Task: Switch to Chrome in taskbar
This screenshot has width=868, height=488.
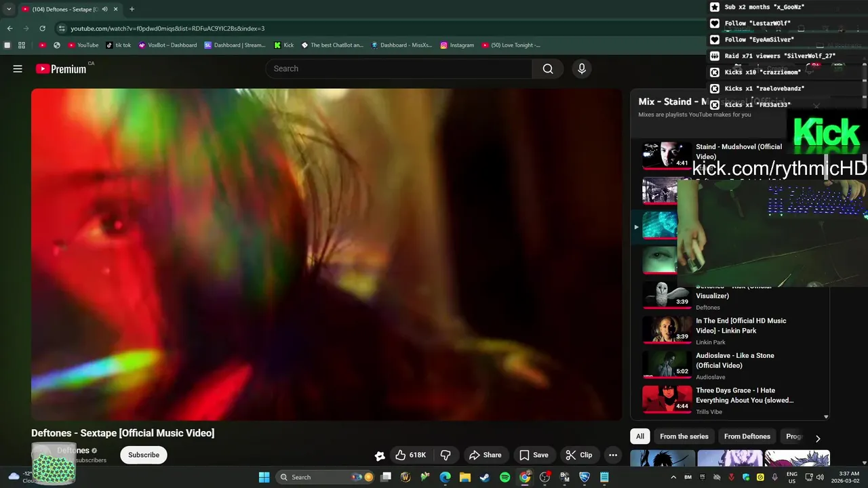Action: (525, 477)
